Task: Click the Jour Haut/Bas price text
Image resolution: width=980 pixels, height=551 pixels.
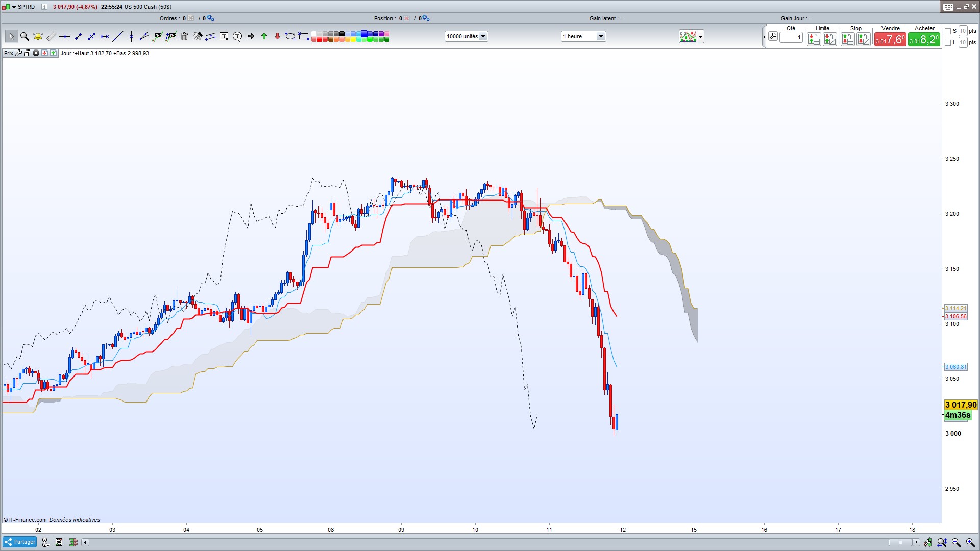Action: [x=105, y=53]
